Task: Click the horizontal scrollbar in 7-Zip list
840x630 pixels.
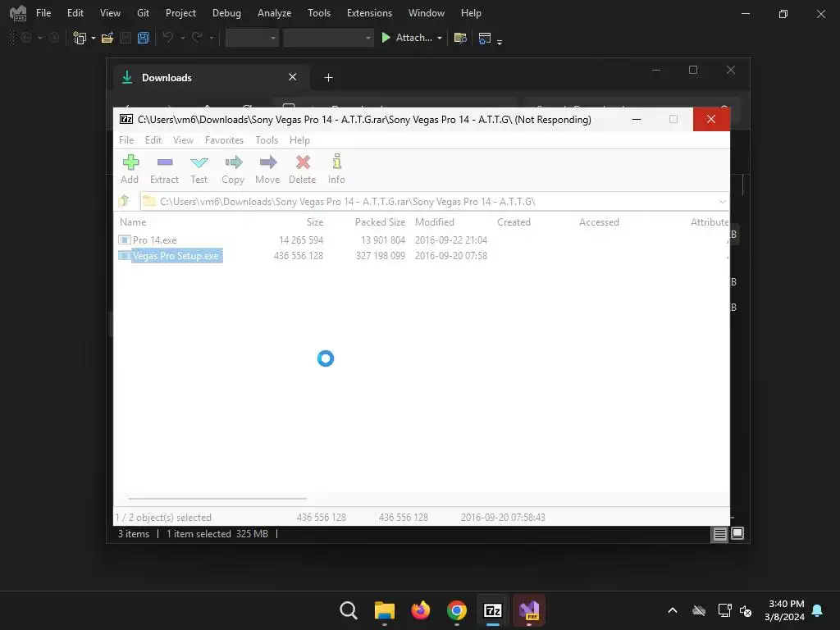Action: tap(217, 498)
